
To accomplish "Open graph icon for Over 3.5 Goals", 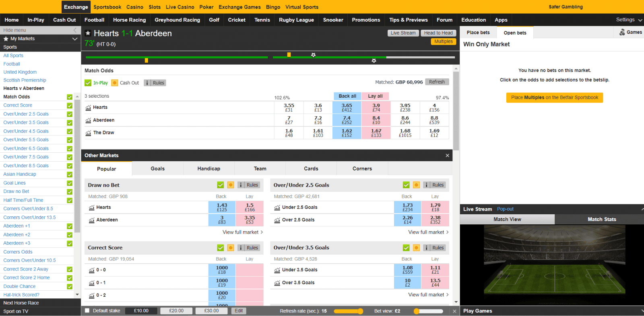I will click(277, 283).
